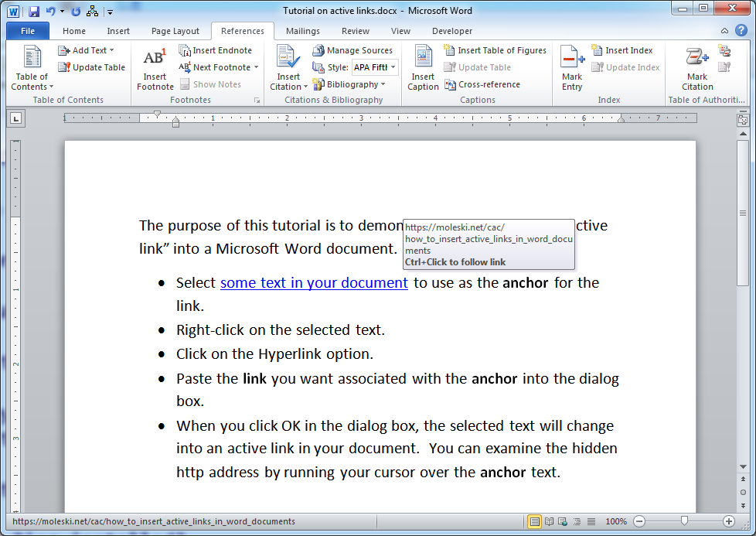Click Insert Table of Authorities icon
This screenshot has width=756, height=536.
click(x=724, y=50)
